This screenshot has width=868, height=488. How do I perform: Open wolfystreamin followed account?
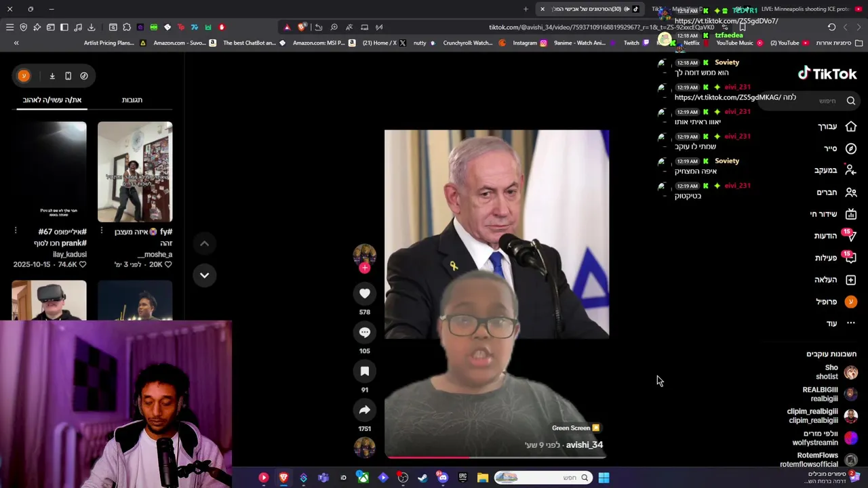click(x=825, y=438)
